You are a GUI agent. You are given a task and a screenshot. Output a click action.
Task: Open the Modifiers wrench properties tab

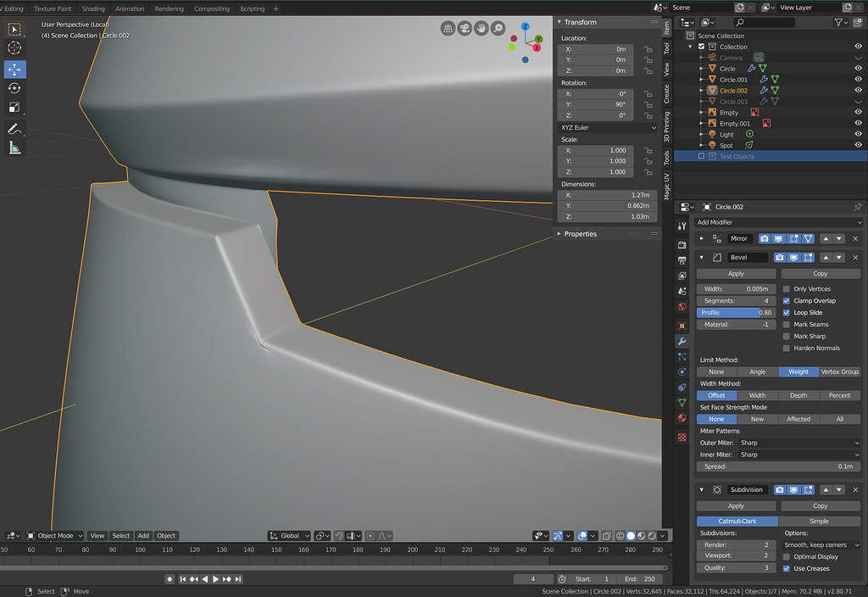[682, 342]
